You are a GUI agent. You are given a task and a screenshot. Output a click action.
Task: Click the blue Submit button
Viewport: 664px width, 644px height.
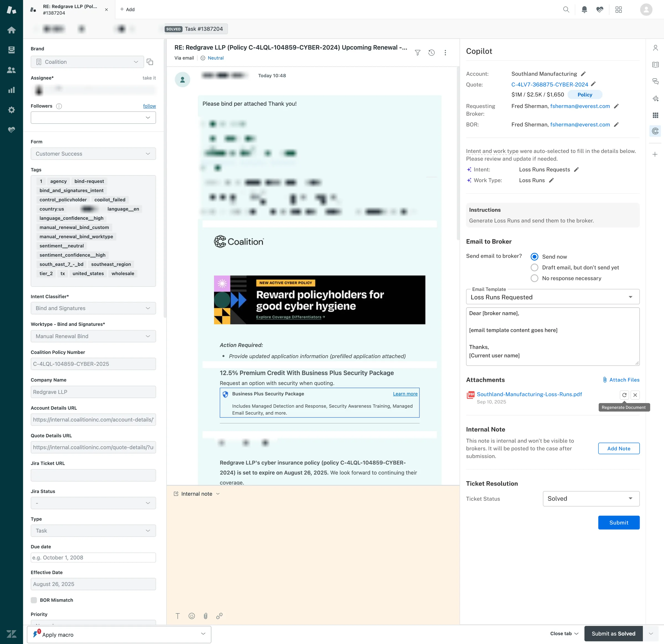619,522
